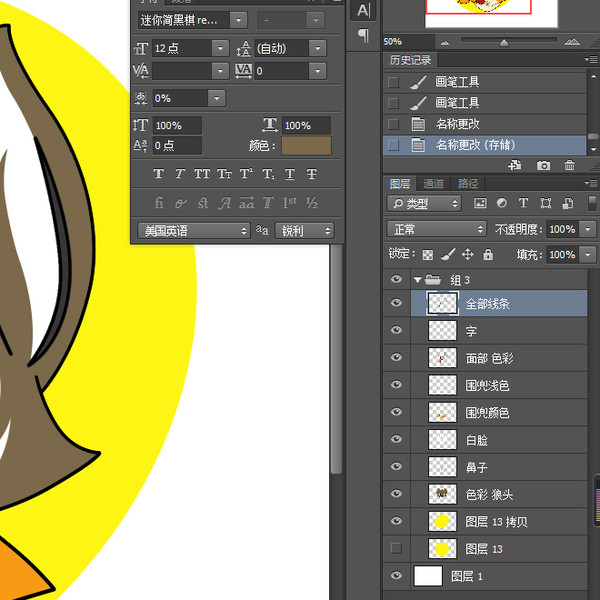
Task: Zoom out navigator with small mountains icon
Action: 445,43
